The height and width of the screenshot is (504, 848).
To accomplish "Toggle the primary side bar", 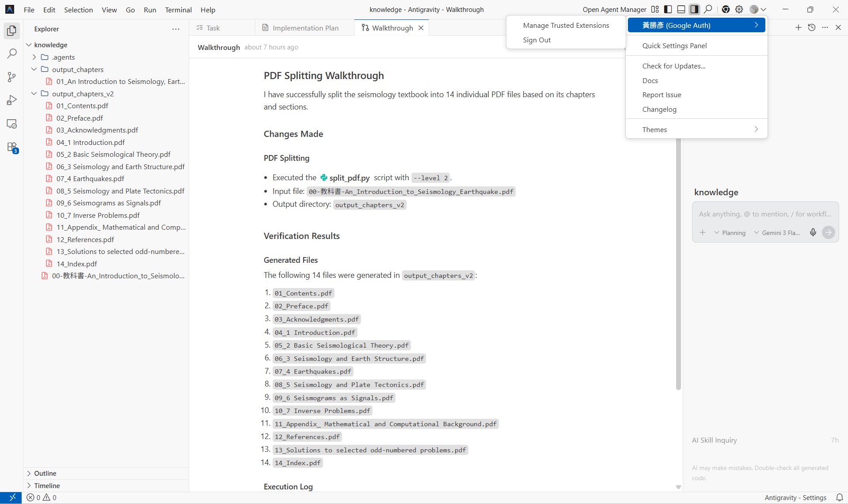I will [668, 9].
